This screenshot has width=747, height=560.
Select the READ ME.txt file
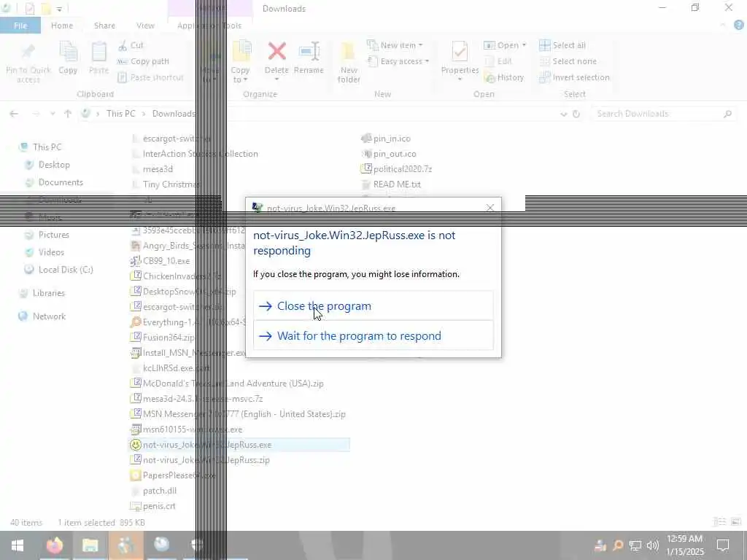pos(391,184)
